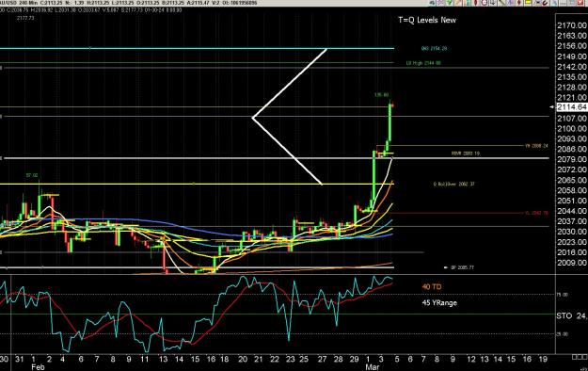Image resolution: width=588 pixels, height=371 pixels.
Task: Click the '45 YRange' indicator label
Action: 439,302
